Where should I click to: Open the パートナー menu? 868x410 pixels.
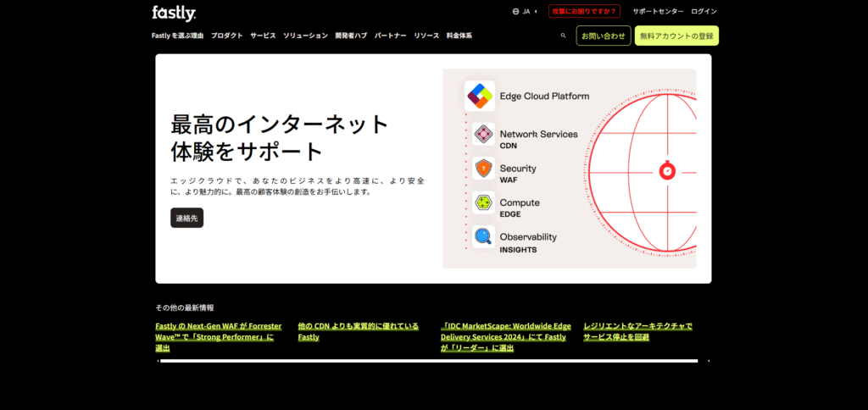click(390, 36)
